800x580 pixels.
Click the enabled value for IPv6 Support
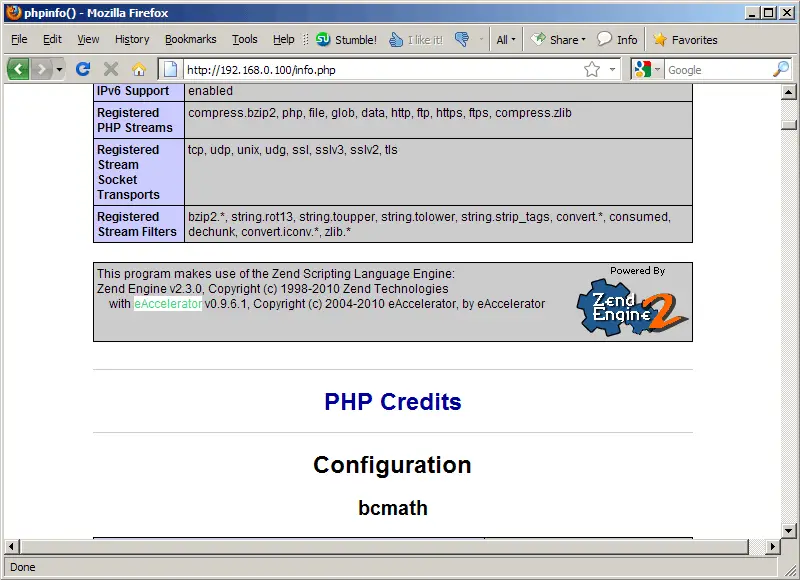pyautogui.click(x=210, y=91)
